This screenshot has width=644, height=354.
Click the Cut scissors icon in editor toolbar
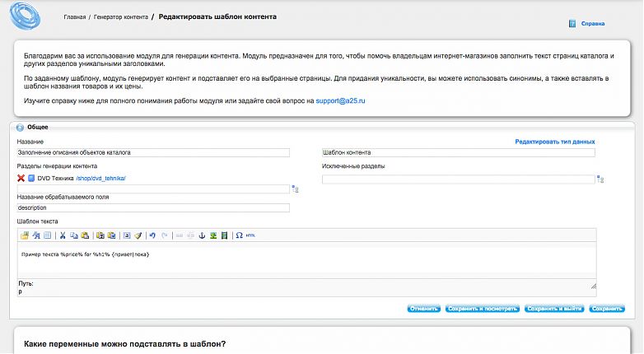click(x=62, y=235)
